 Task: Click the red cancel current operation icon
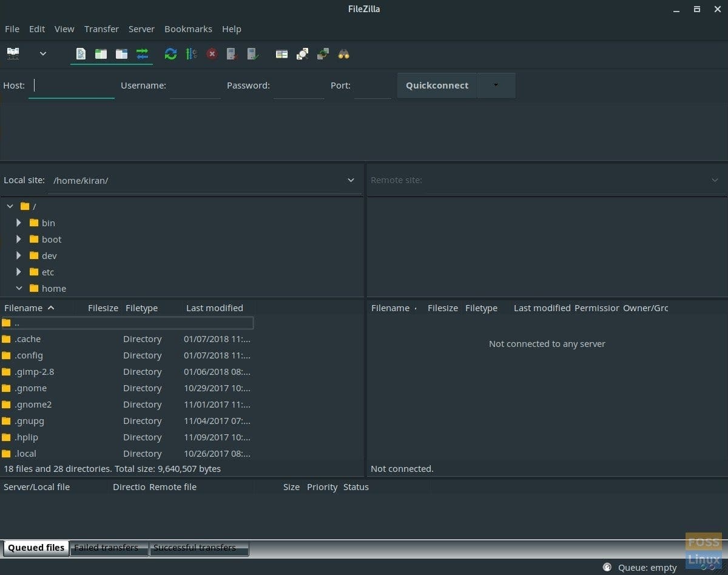pos(212,54)
